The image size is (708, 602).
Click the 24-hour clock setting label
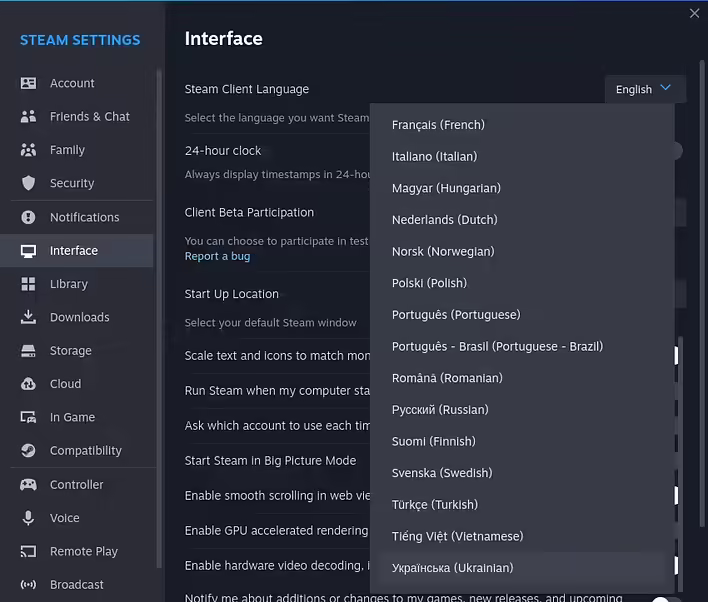pyautogui.click(x=223, y=150)
